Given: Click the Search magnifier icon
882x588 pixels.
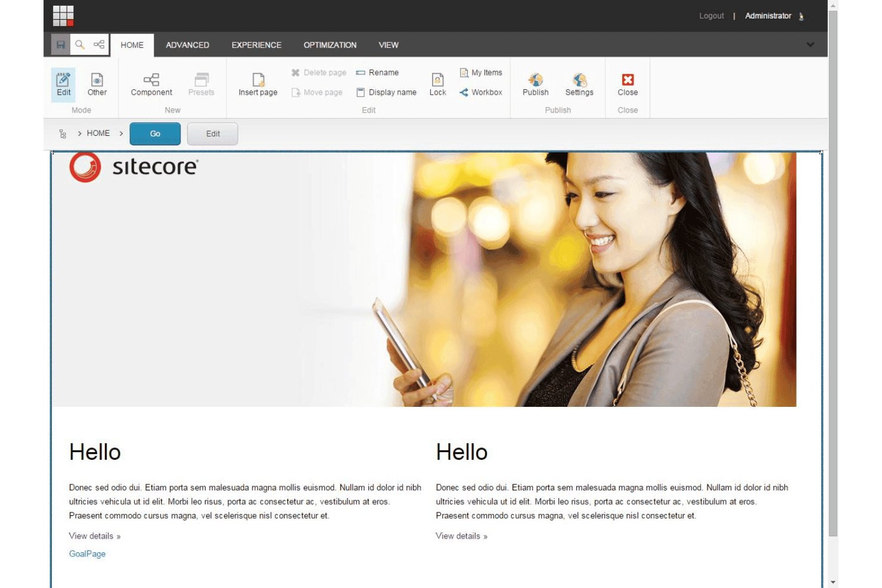Looking at the screenshot, I should (80, 45).
